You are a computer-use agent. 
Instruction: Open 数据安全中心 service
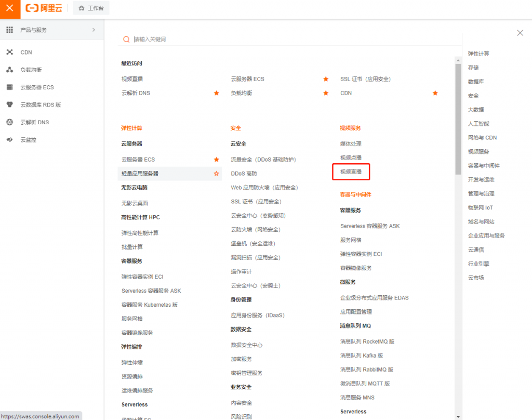click(247, 345)
